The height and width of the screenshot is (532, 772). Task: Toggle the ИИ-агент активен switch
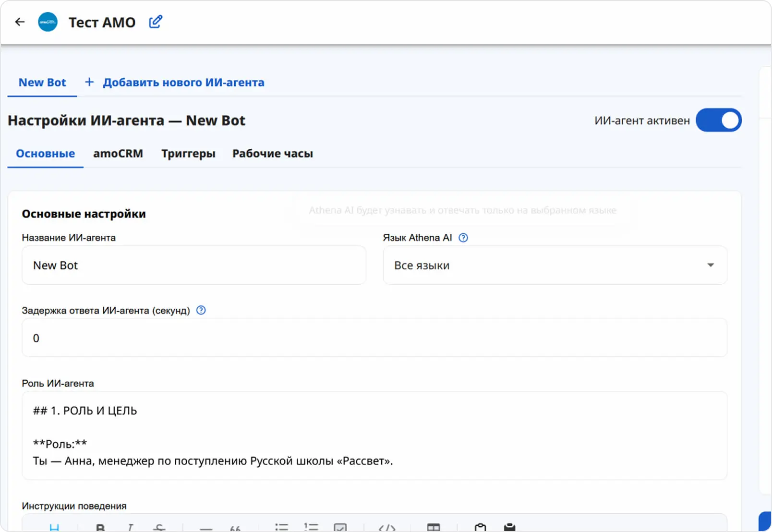point(718,121)
